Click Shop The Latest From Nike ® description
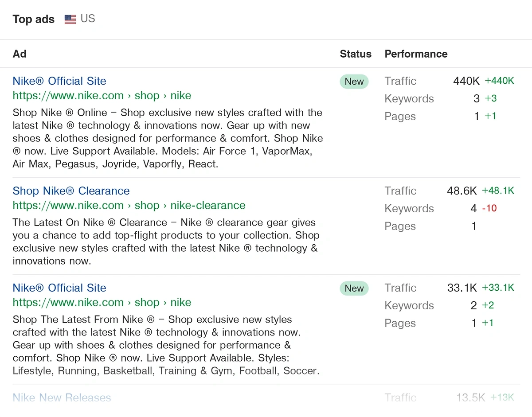The height and width of the screenshot is (417, 532). (166, 345)
